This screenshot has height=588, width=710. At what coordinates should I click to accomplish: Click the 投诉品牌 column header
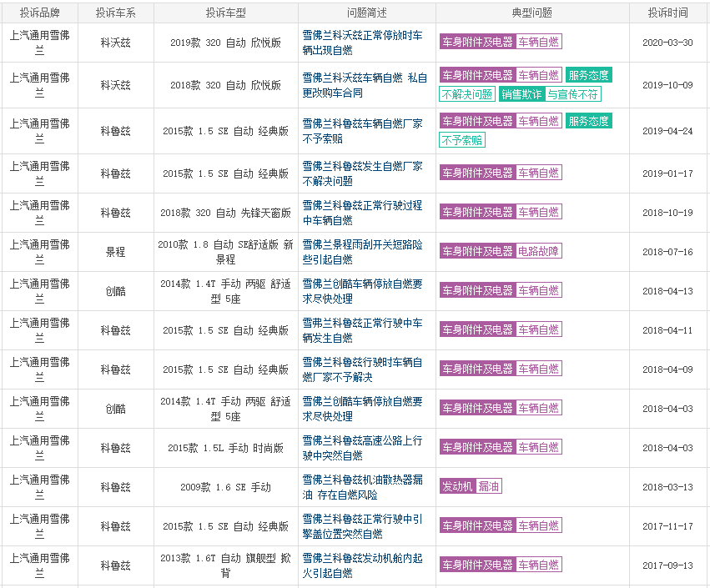click(x=39, y=13)
